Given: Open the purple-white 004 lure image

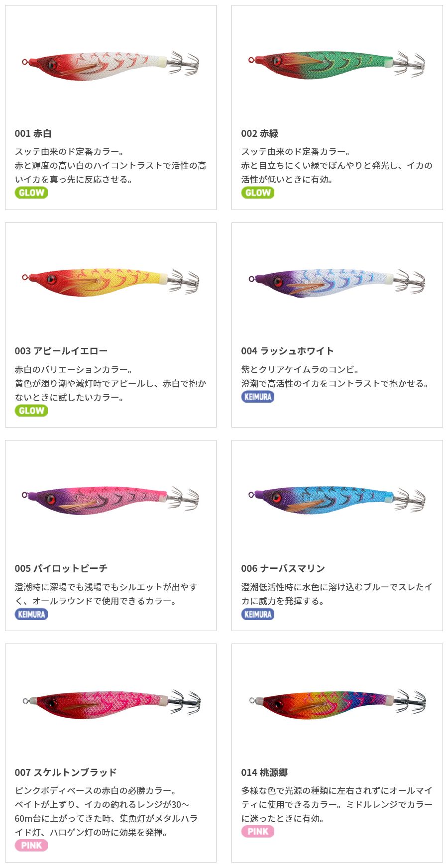Looking at the screenshot, I should (337, 282).
